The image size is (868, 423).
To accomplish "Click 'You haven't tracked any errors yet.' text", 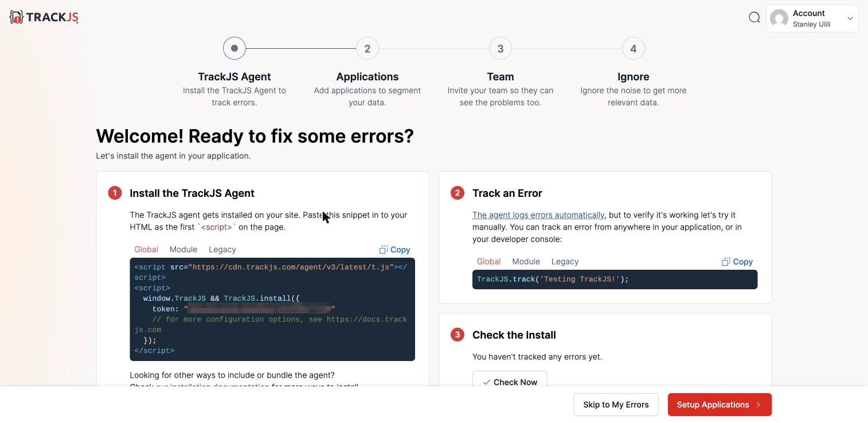I will pos(537,356).
